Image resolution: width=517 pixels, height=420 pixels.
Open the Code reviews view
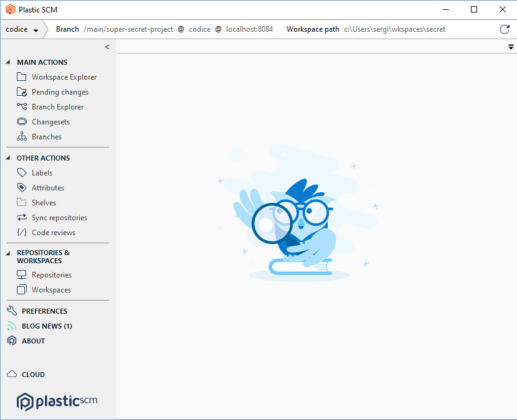54,232
